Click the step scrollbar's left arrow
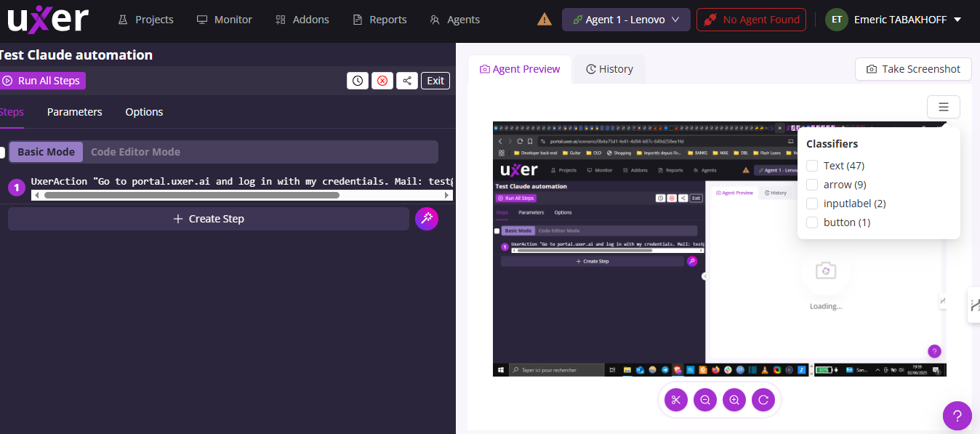 (x=36, y=195)
